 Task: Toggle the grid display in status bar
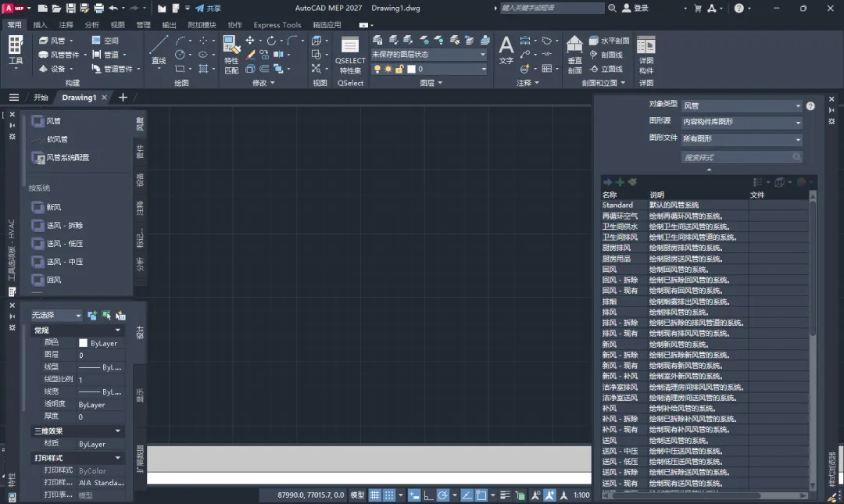point(374,495)
